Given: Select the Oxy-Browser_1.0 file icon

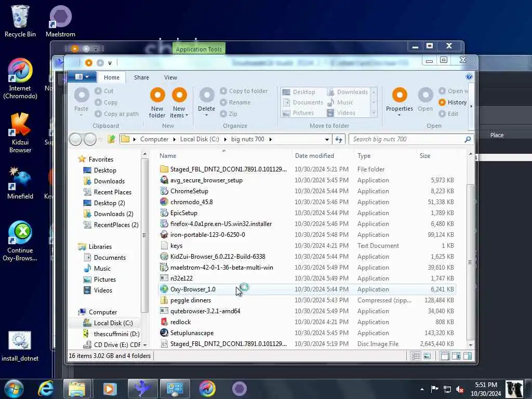Looking at the screenshot, I should coord(164,289).
